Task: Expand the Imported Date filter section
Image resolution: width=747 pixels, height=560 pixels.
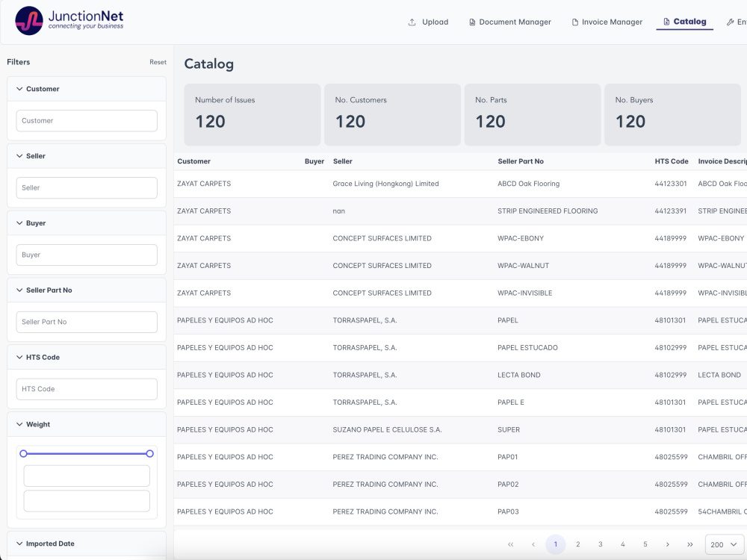Action: (x=19, y=543)
